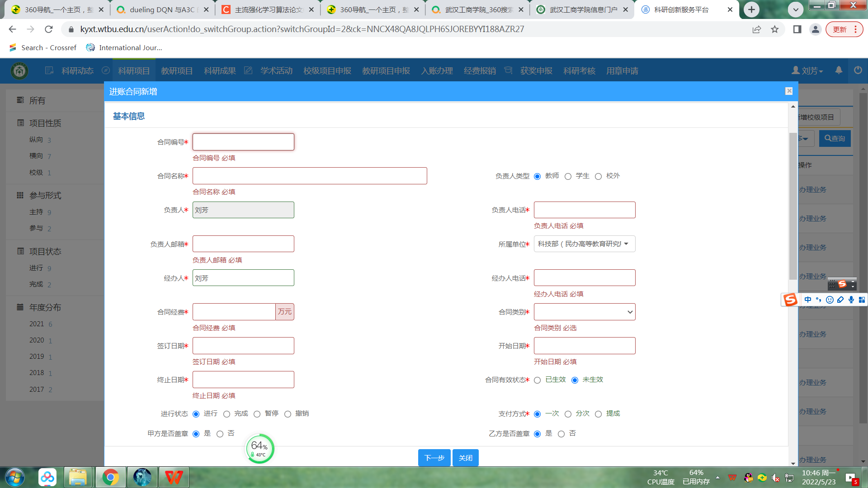
Task: Select 已生效 contract validity status
Action: pyautogui.click(x=538, y=380)
